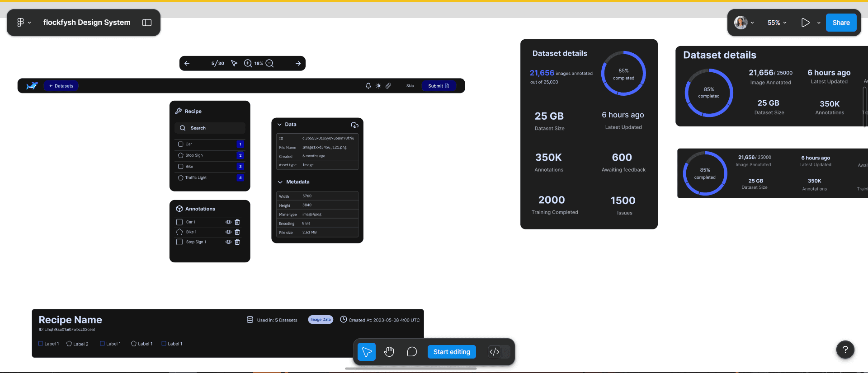The image size is (868, 373).
Task: Check the Stop Sign 1 annotation checkbox
Action: pyautogui.click(x=179, y=242)
